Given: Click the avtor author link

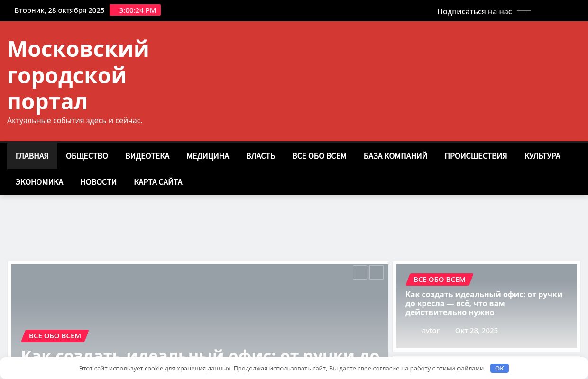Looking at the screenshot, I should click(431, 331).
